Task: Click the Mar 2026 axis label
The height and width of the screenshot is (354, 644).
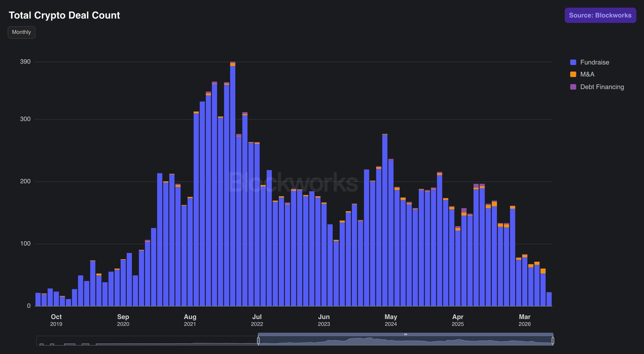Action: point(525,320)
